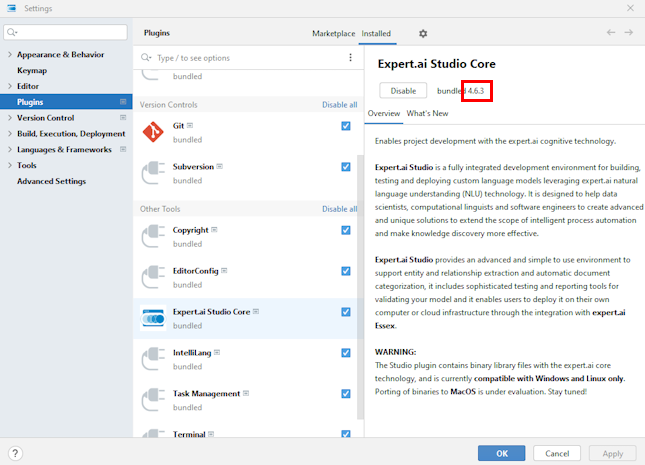Switch to the Marketplace tab
The height and width of the screenshot is (465, 645).
[x=333, y=33]
